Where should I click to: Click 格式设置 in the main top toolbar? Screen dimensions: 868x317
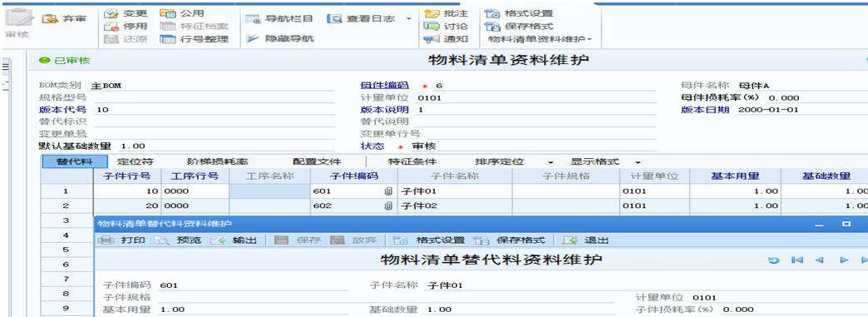tap(519, 13)
